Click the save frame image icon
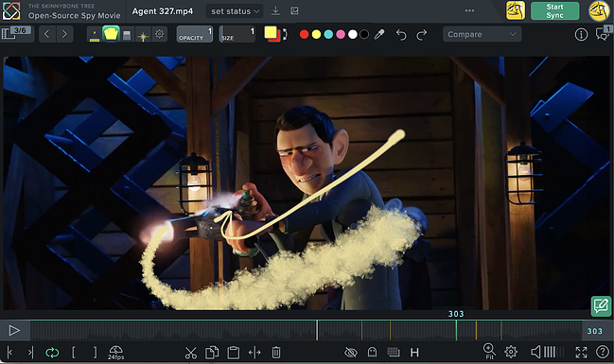Screen dimensions: 614x364 coord(294,11)
